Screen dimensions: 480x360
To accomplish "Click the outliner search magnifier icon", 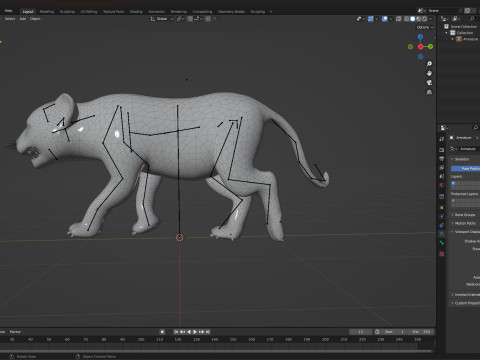I will [472, 19].
